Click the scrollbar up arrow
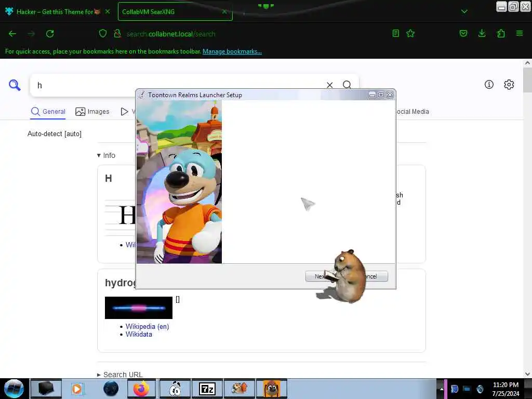Screen dimensions: 532x399 point(527,63)
